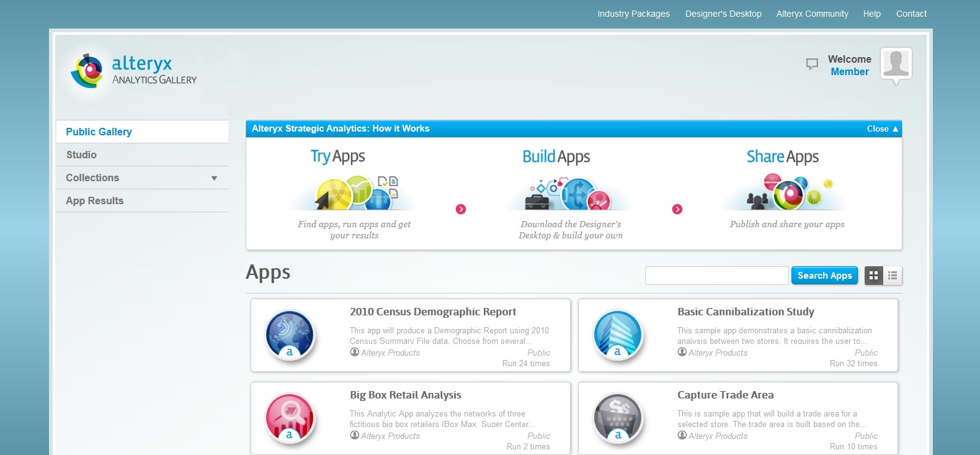Viewport: 980px width, 455px height.
Task: Click the 'Run 10 times' text
Action: 853,446
